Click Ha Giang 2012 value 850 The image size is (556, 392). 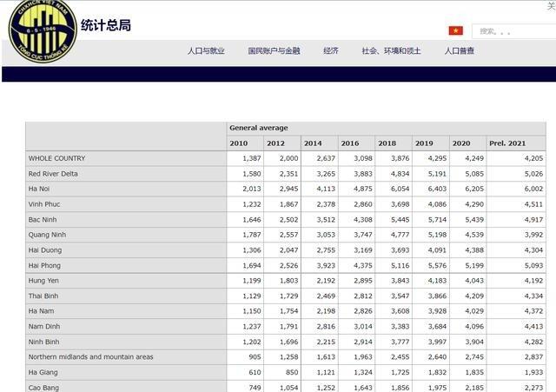(292, 373)
